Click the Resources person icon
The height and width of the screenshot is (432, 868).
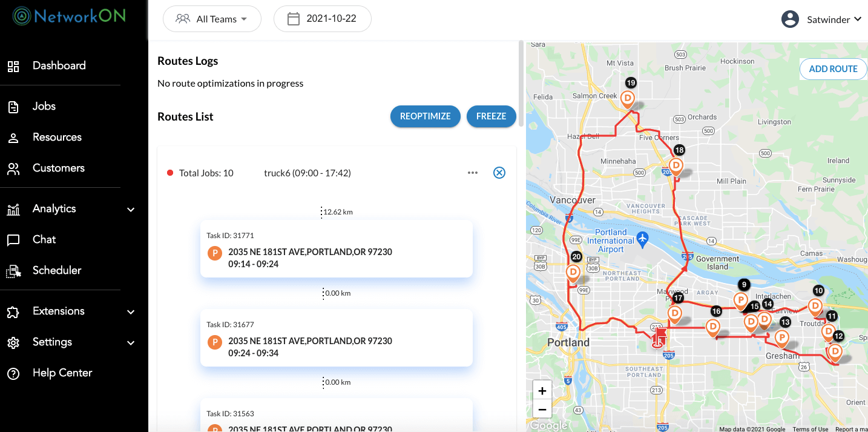(x=13, y=137)
